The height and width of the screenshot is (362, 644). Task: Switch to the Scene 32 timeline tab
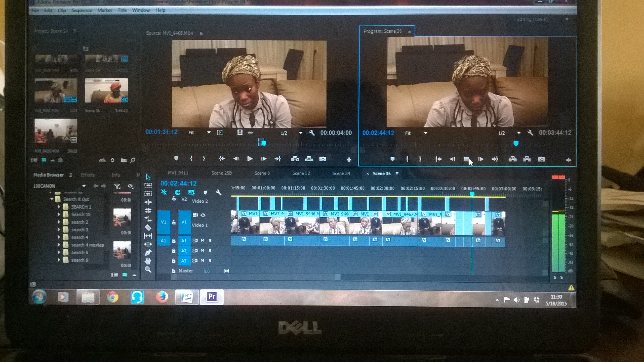click(301, 173)
